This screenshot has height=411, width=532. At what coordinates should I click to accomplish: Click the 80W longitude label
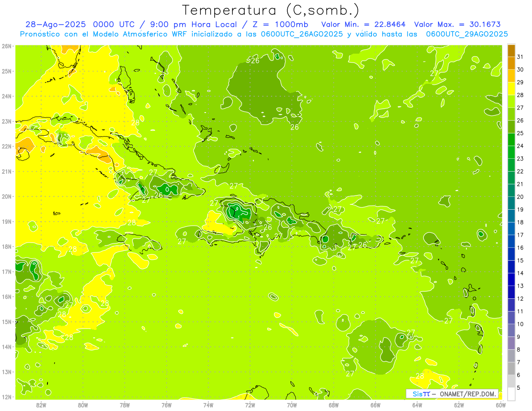[83, 405]
